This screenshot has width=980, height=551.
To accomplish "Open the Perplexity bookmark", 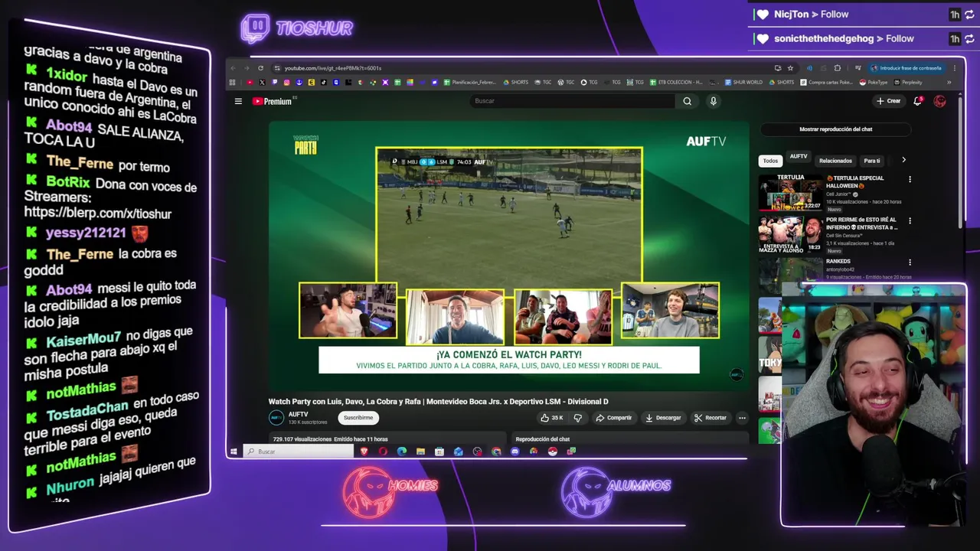I will pyautogui.click(x=908, y=82).
